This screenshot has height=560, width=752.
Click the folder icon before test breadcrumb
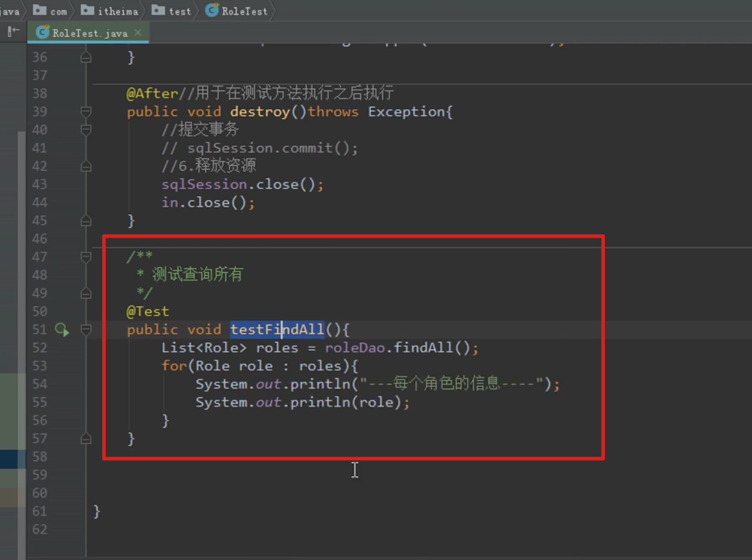pyautogui.click(x=158, y=10)
